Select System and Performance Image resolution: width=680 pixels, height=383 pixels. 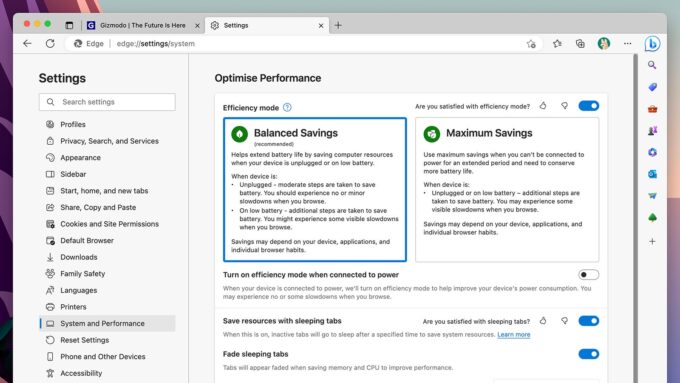coord(107,324)
